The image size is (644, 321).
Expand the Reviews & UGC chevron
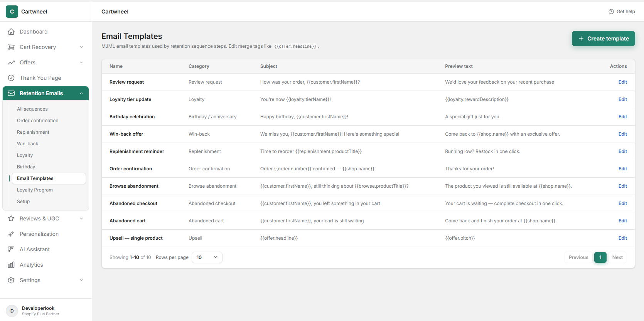pos(81,218)
